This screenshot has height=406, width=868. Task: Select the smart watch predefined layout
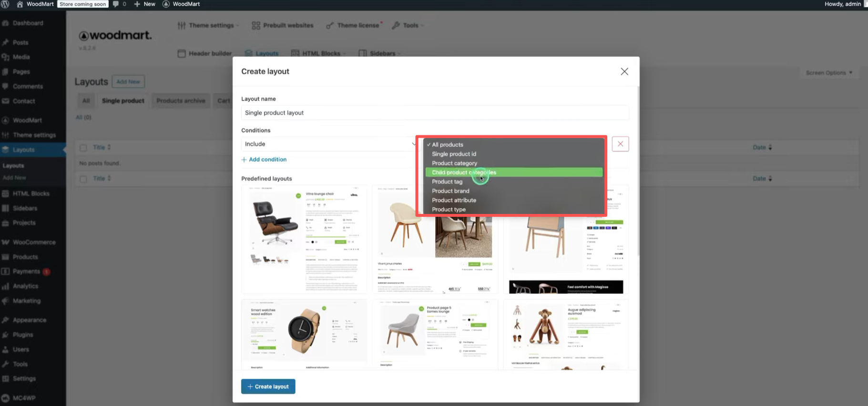(x=304, y=335)
